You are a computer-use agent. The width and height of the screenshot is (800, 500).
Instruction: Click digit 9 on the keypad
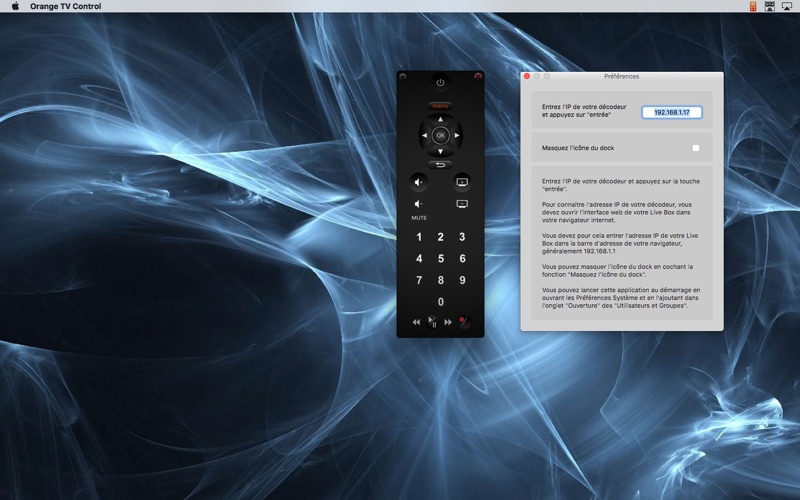tap(462, 280)
